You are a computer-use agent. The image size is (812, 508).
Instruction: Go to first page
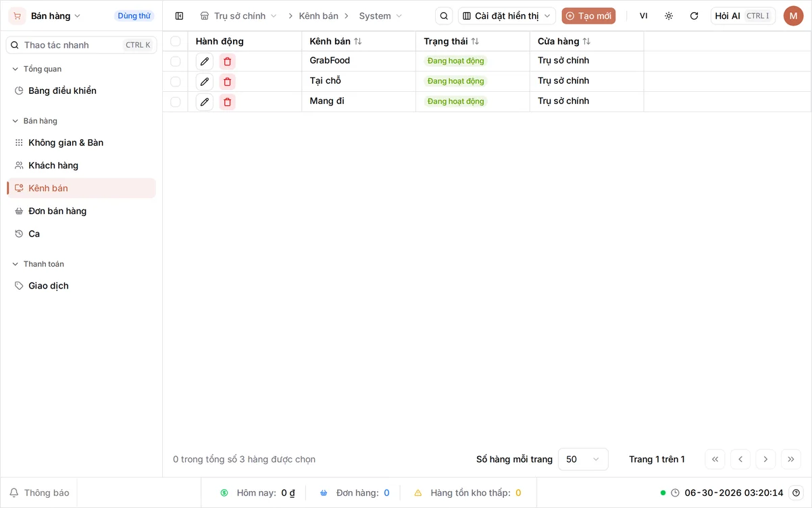pyautogui.click(x=715, y=459)
